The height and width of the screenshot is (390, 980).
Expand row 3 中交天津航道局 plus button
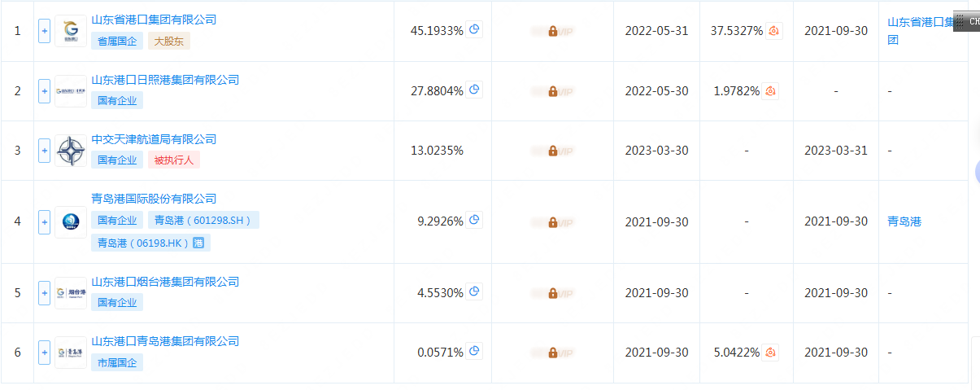point(44,151)
